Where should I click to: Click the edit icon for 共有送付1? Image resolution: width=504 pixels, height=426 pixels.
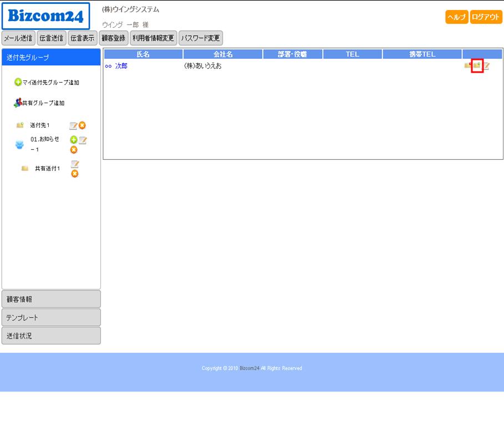click(74, 164)
